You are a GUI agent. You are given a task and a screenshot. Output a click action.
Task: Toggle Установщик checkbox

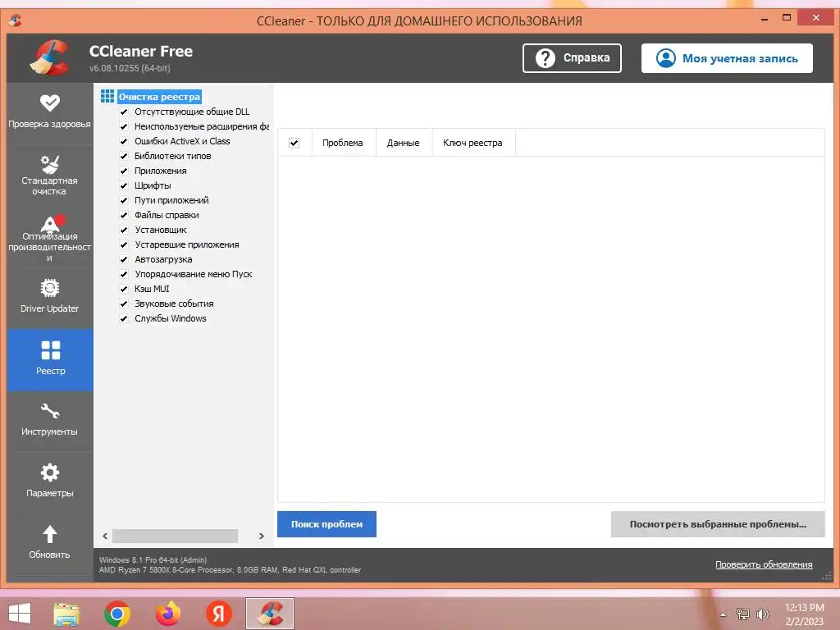124,230
